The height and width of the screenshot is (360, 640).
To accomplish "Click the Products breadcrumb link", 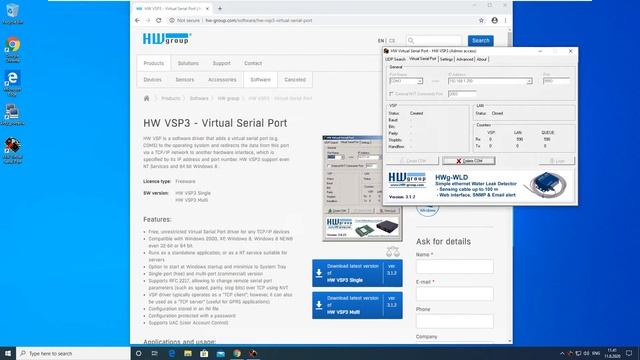I will point(171,98).
